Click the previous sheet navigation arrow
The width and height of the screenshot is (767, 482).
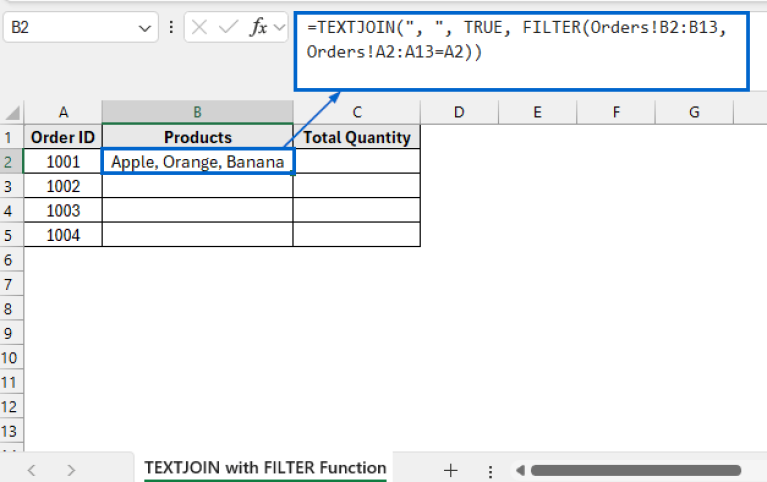pyautogui.click(x=32, y=469)
